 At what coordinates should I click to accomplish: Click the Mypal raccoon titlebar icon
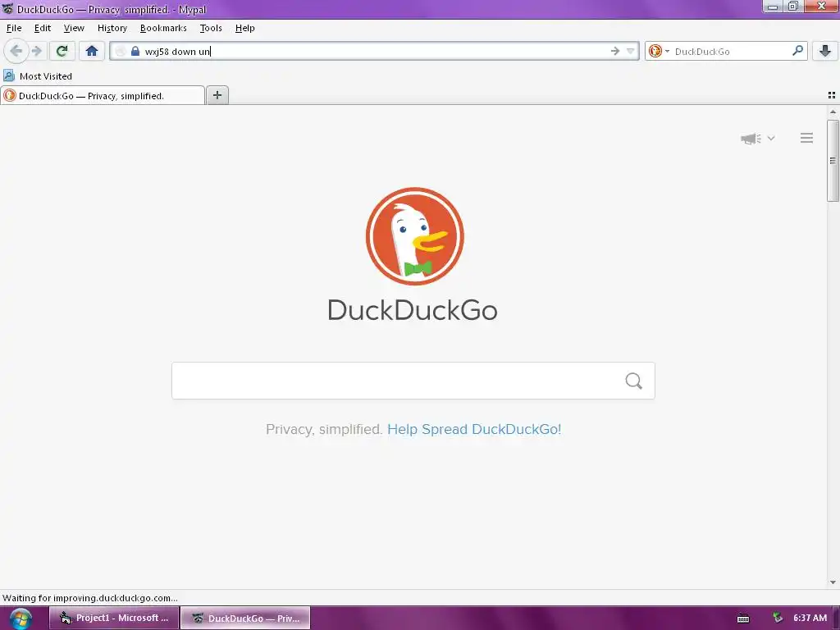[x=8, y=8]
